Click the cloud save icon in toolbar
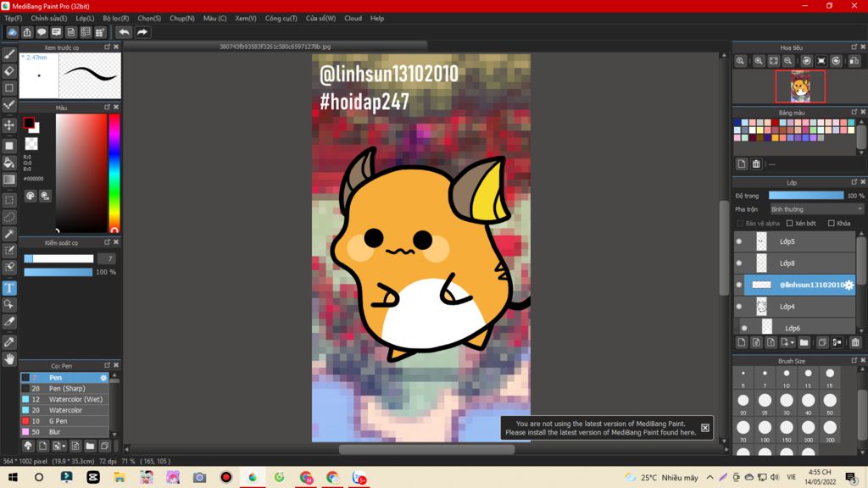The width and height of the screenshot is (868, 488). (x=12, y=32)
